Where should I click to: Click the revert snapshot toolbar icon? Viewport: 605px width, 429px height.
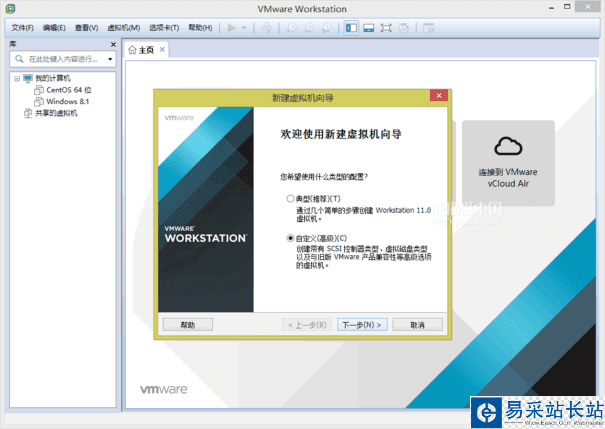[x=309, y=28]
